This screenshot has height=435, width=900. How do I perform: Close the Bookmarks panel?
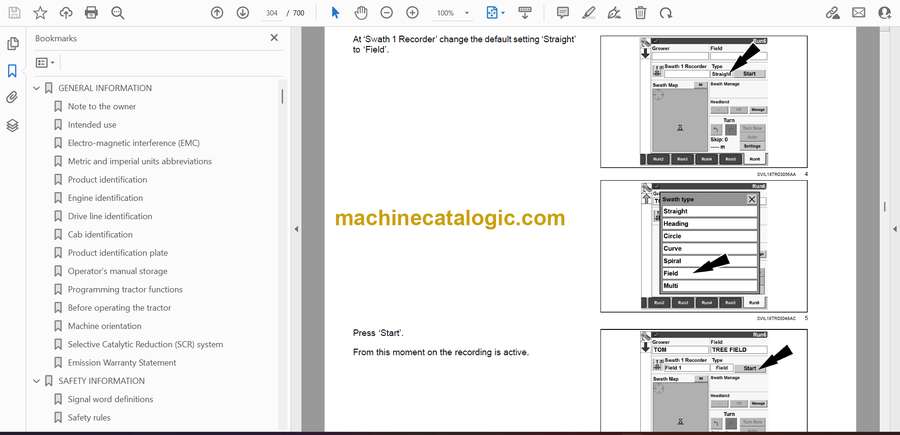(274, 38)
